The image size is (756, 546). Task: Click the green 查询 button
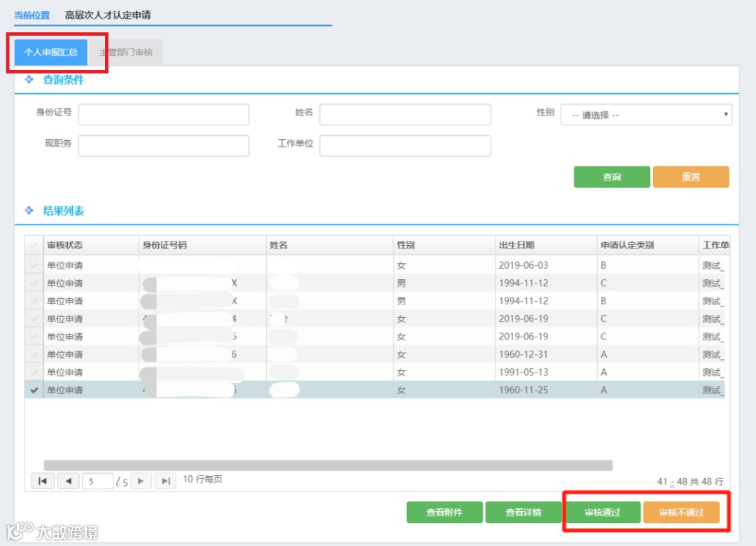[612, 176]
